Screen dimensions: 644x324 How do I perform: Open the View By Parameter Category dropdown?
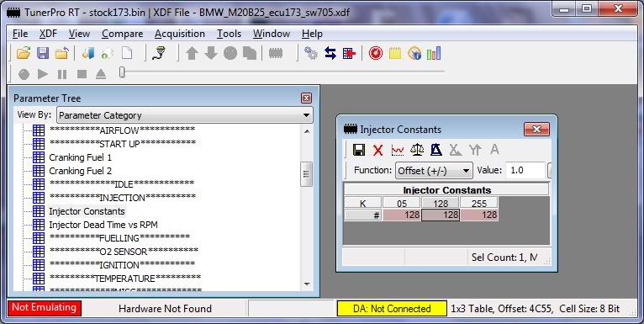tap(184, 115)
